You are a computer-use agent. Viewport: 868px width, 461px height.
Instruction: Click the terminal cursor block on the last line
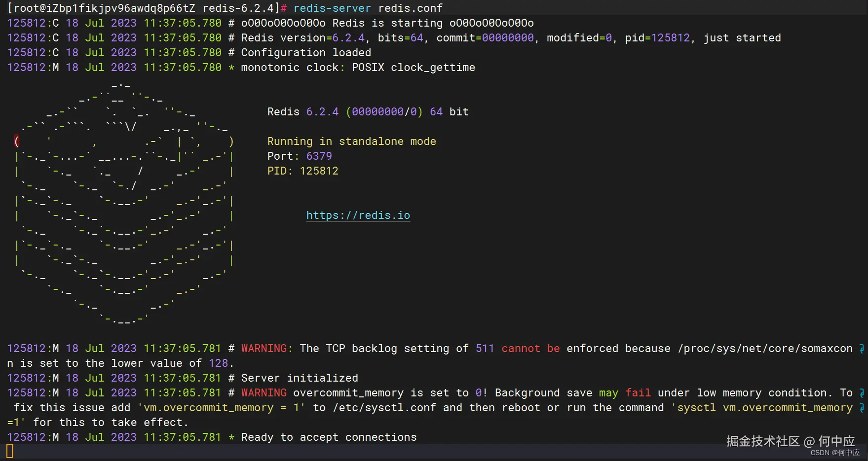tap(10, 451)
